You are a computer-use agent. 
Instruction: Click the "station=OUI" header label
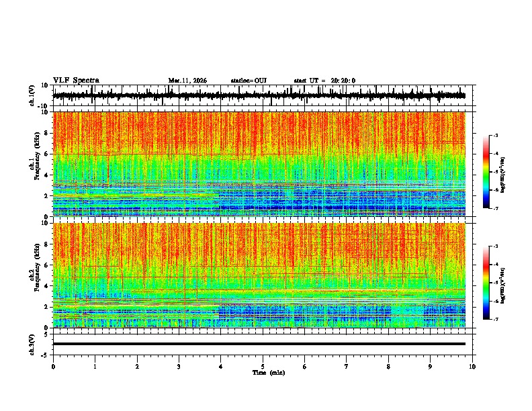pyautogui.click(x=249, y=81)
